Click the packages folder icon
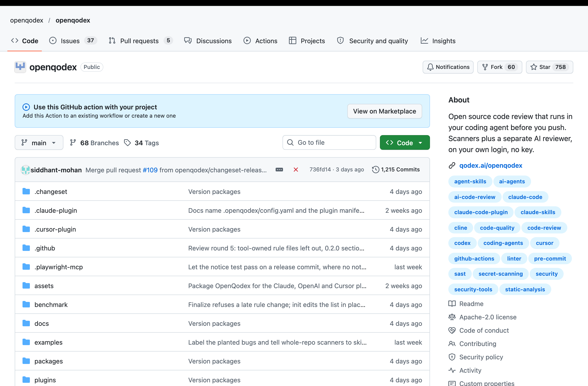The width and height of the screenshot is (588, 386). click(x=26, y=361)
